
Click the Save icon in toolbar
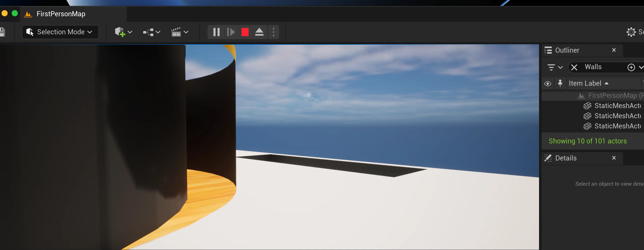point(2,32)
